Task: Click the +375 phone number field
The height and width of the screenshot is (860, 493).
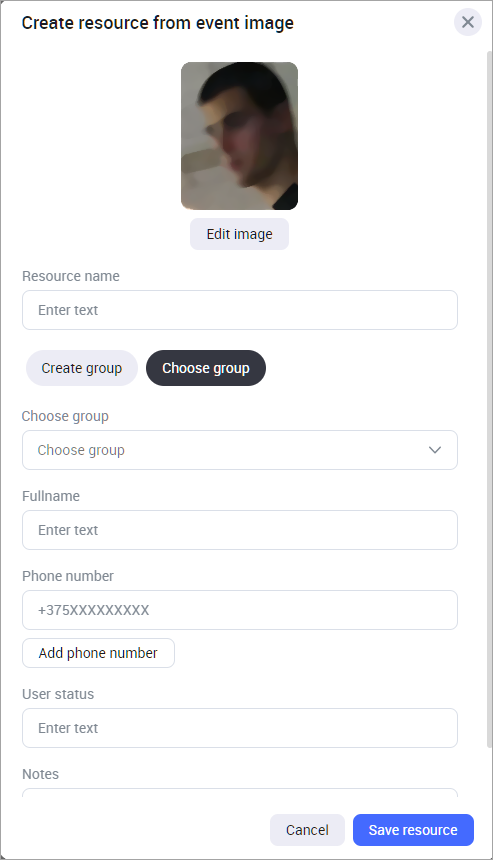Action: coord(240,610)
